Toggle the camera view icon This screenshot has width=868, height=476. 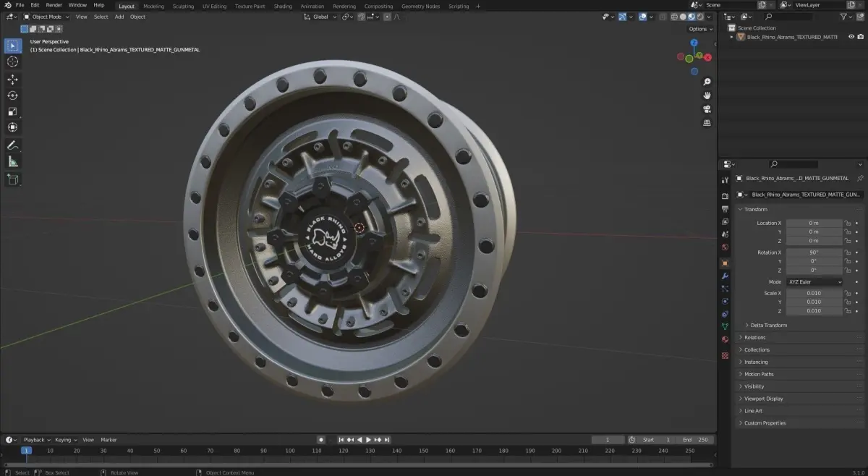tap(707, 109)
